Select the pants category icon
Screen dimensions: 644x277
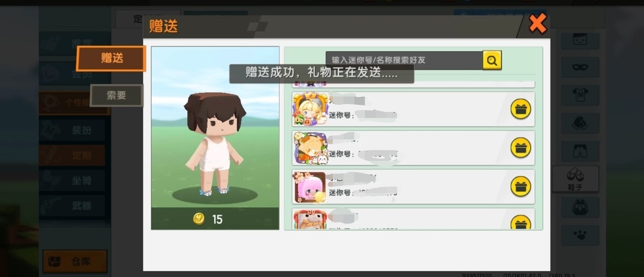(x=580, y=151)
